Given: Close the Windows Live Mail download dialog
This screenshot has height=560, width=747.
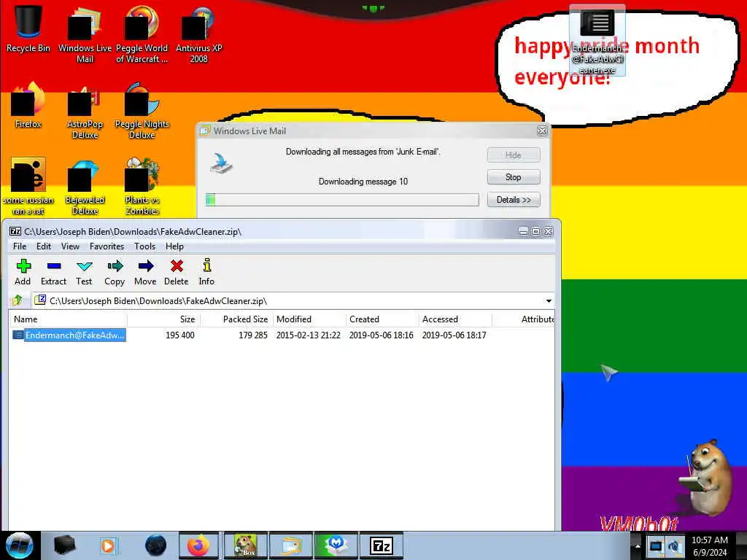Looking at the screenshot, I should click(542, 131).
